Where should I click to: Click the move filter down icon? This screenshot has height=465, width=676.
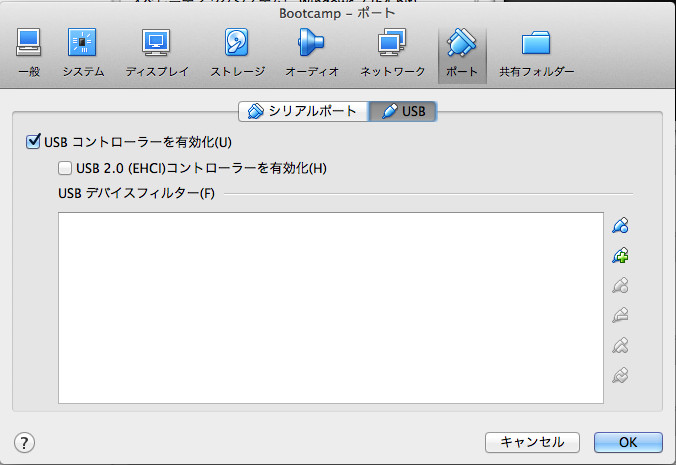[x=620, y=375]
